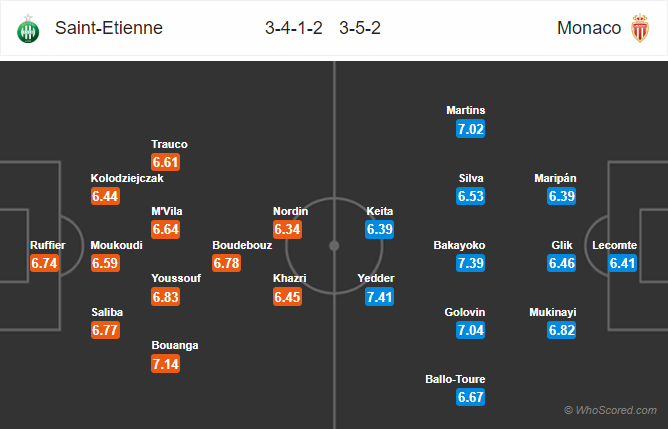Click the Monaco club crest icon
Screen dimensions: 668x429
tap(640, 28)
